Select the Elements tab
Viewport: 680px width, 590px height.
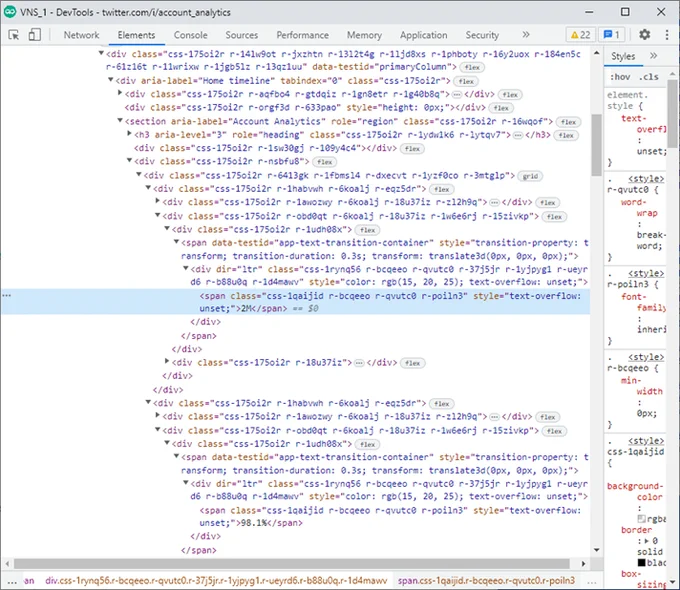tap(136, 35)
